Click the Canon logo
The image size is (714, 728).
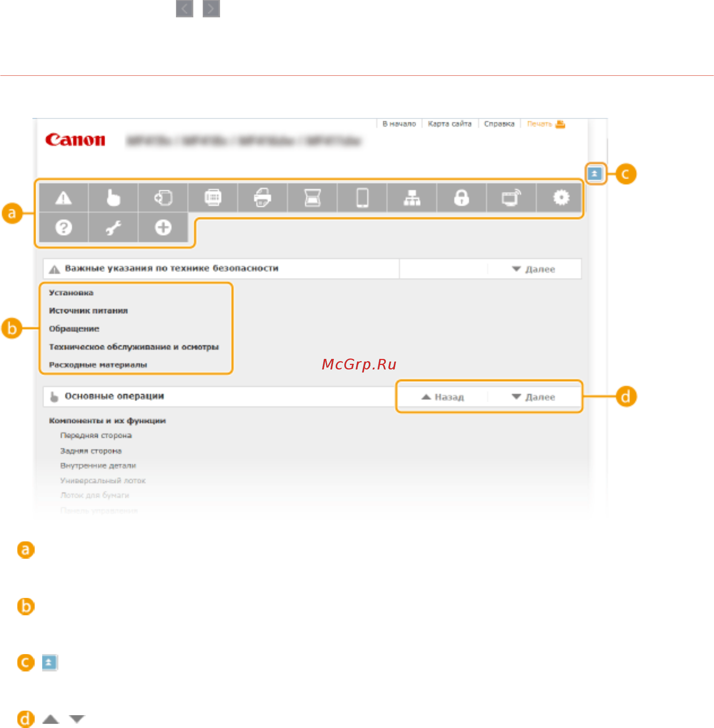(x=75, y=140)
